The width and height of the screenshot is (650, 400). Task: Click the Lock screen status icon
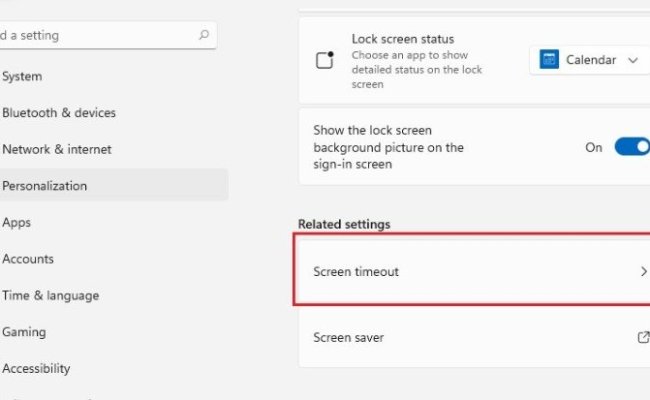(x=324, y=60)
